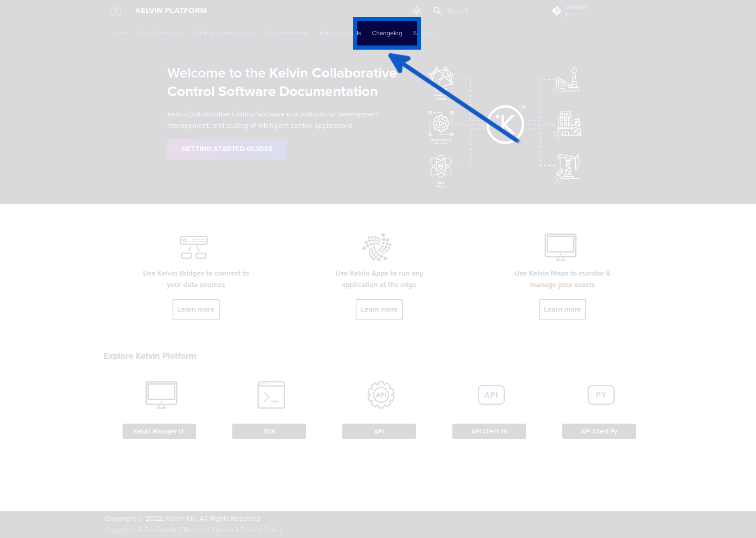The image size is (756, 538).
Task: Click the GETTING STARTED GUIDES button
Action: click(x=227, y=149)
